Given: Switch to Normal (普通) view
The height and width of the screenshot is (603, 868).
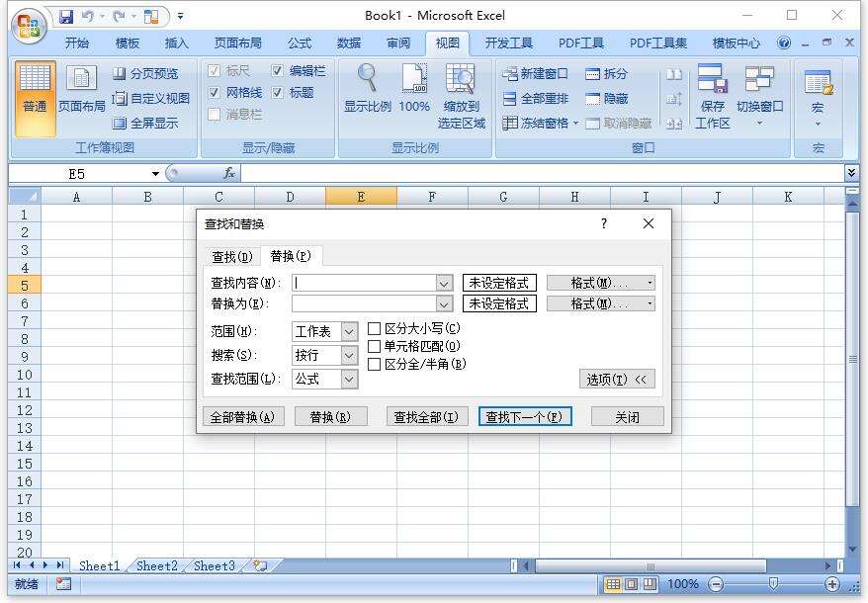Looking at the screenshot, I should [x=35, y=98].
